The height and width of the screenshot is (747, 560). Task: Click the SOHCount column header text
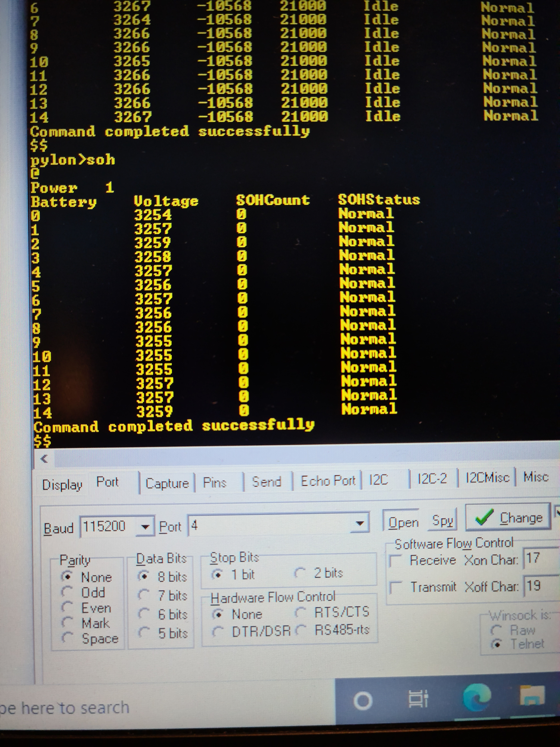pos(273,200)
